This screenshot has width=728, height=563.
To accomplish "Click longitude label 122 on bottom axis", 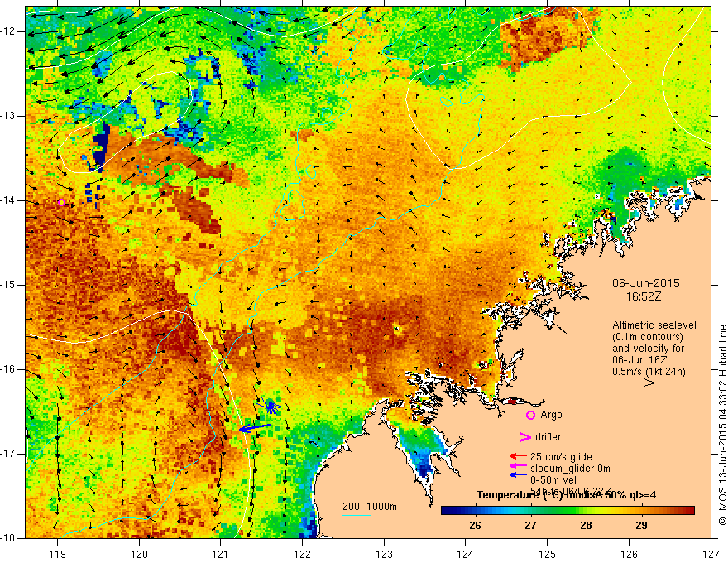I will tap(302, 554).
